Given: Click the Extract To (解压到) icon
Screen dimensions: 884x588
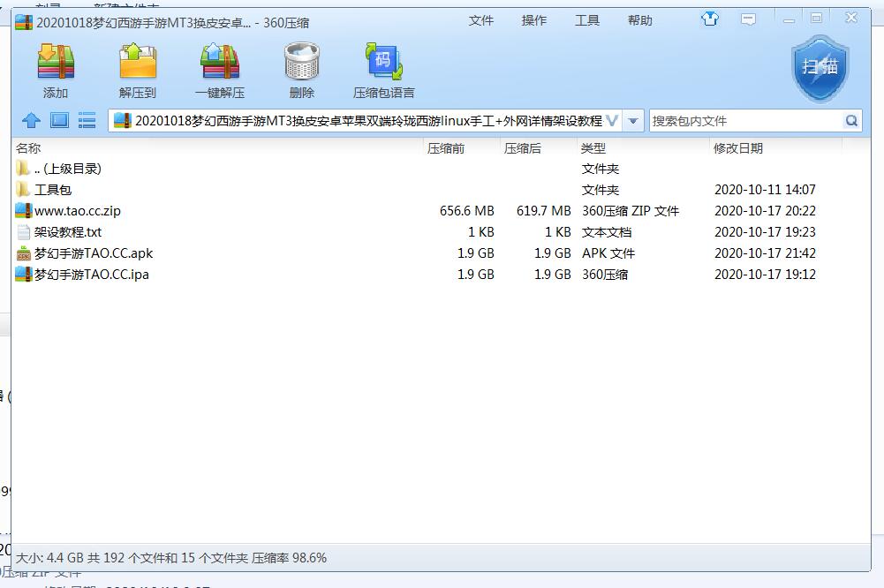Looking at the screenshot, I should [137, 63].
